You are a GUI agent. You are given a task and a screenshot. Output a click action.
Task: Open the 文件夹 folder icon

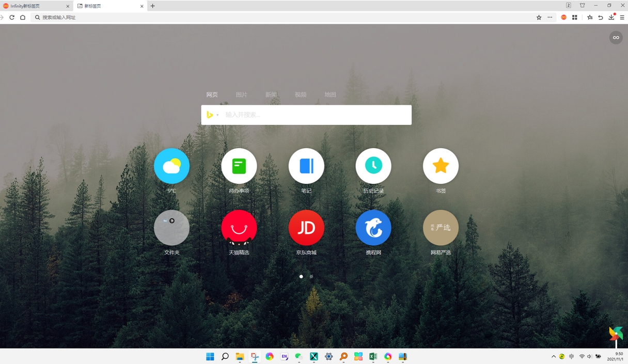[x=171, y=228]
